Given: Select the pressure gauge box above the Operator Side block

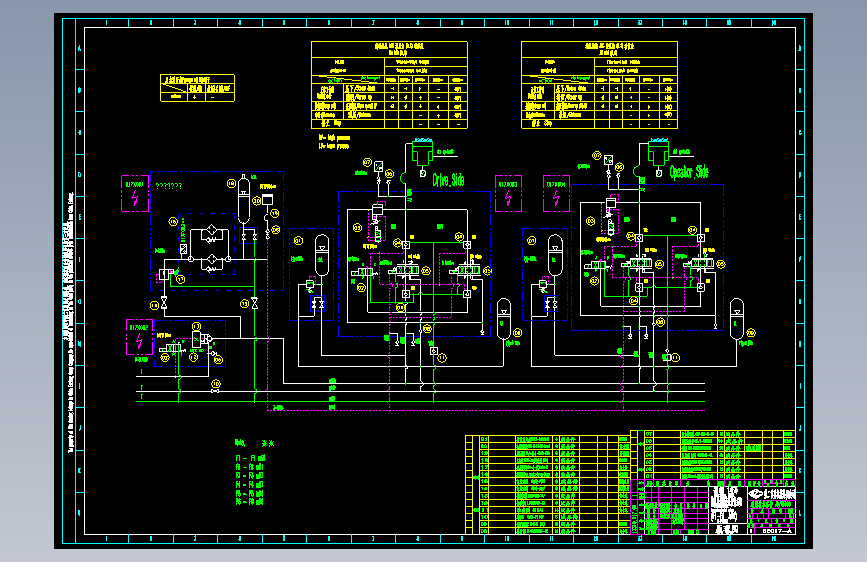Looking at the screenshot, I should (608, 159).
